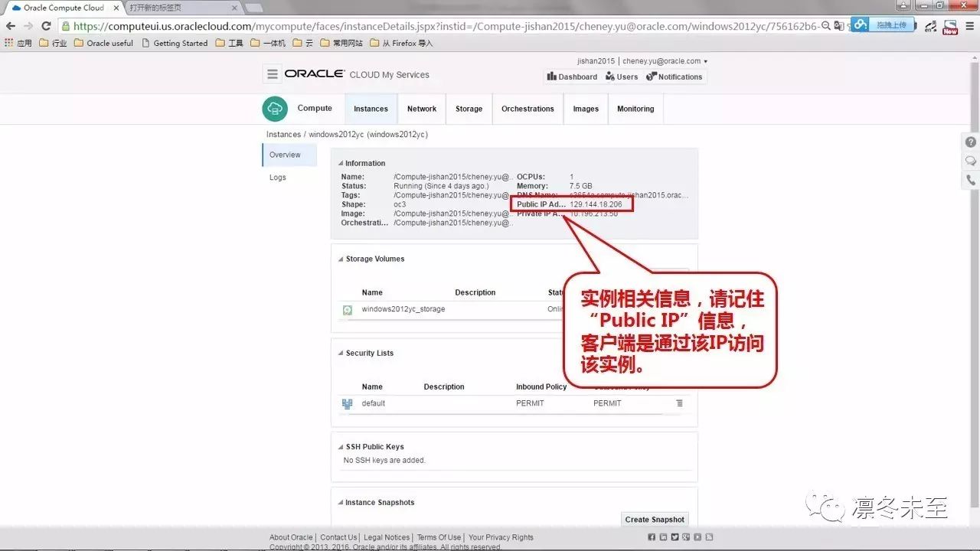980x551 pixels.
Task: Collapse the Instance Snapshots section
Action: pyautogui.click(x=341, y=503)
